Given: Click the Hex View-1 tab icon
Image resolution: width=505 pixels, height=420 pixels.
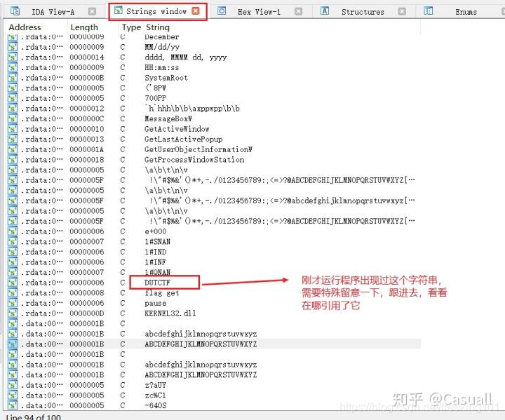Looking at the screenshot, I should tap(222, 11).
